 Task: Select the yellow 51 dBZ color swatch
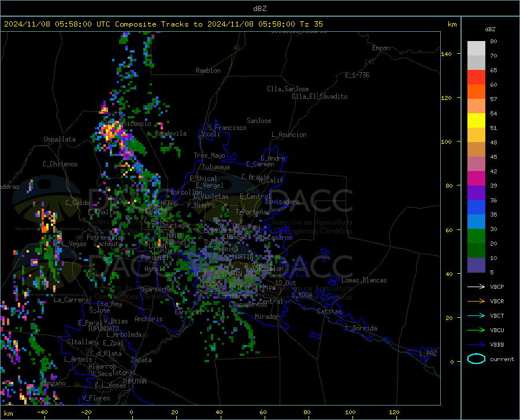476,121
